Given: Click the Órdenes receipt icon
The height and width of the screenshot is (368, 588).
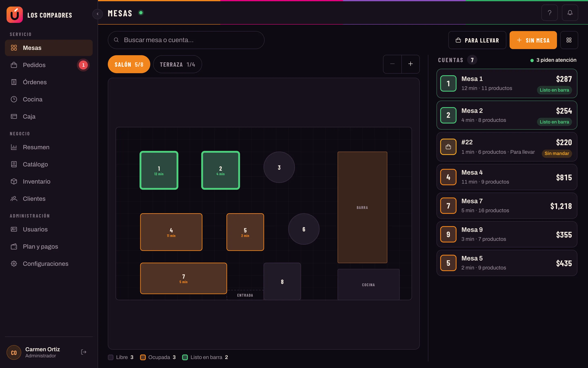Looking at the screenshot, I should (x=14, y=82).
